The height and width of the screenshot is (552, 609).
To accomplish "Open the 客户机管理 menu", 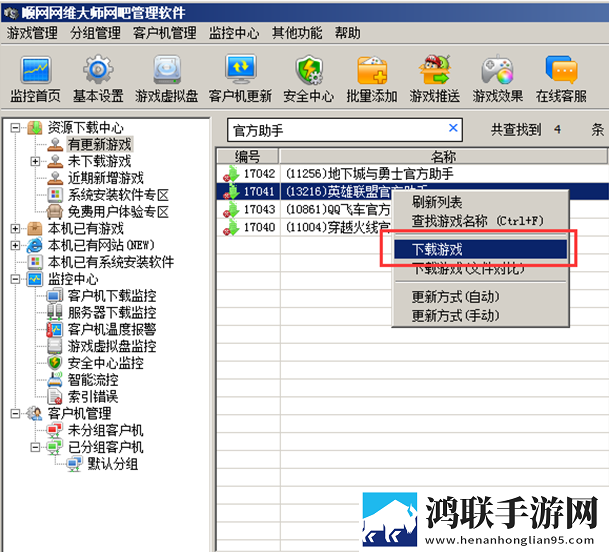I will click(165, 33).
